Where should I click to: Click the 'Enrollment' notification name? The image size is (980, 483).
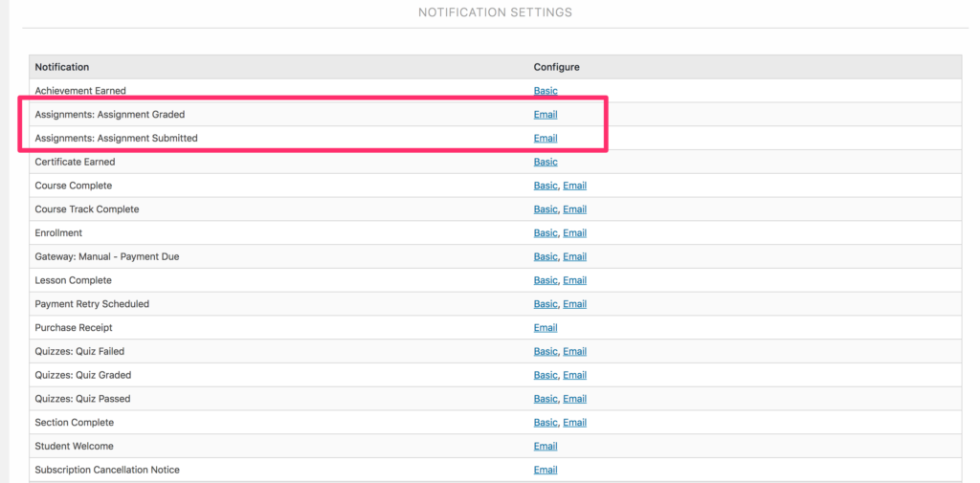click(x=58, y=233)
